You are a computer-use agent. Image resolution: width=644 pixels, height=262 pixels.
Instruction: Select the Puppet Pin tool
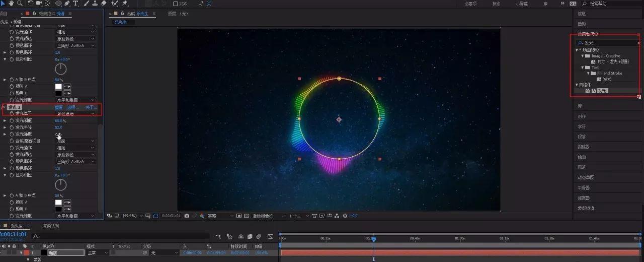(x=124, y=4)
